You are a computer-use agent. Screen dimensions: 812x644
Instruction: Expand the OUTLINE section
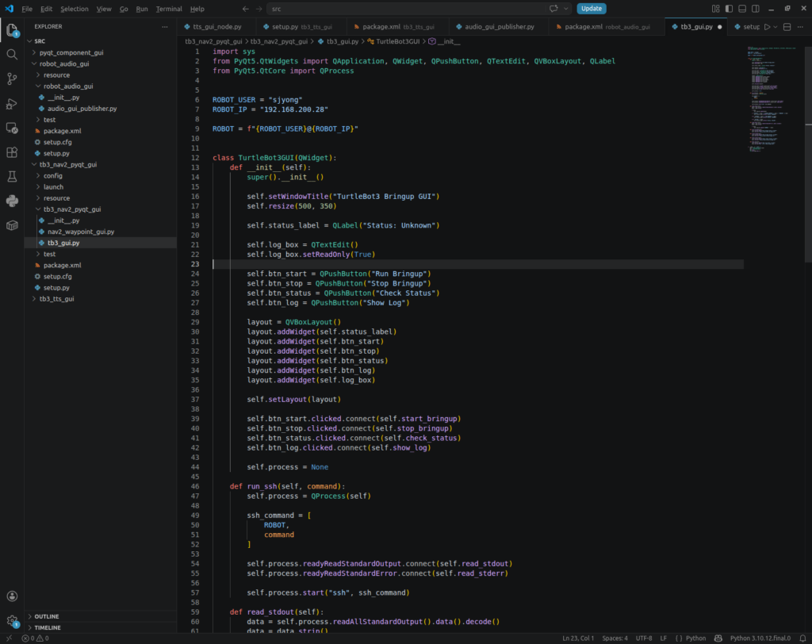pyautogui.click(x=47, y=616)
